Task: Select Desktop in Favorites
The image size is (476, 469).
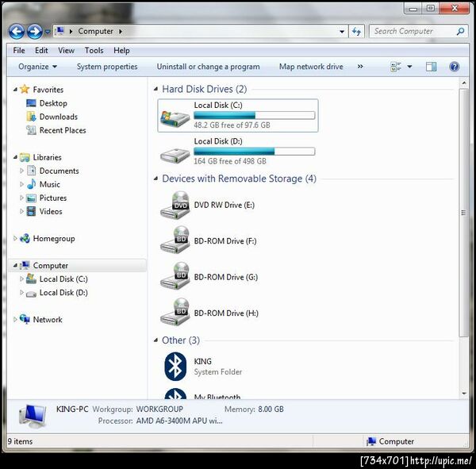Action: (53, 103)
